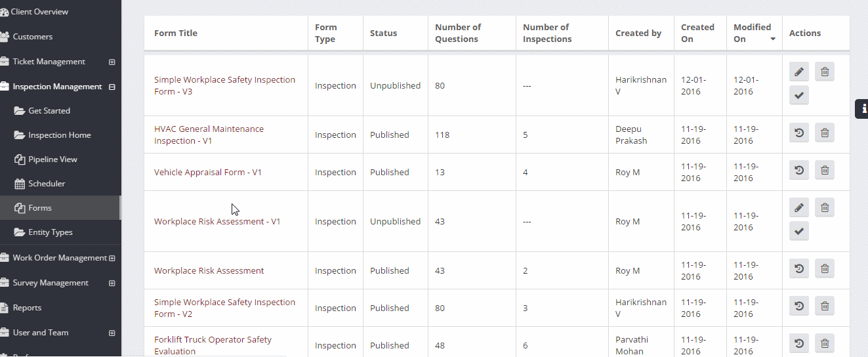Expand the Ticket Management menu

point(112,62)
